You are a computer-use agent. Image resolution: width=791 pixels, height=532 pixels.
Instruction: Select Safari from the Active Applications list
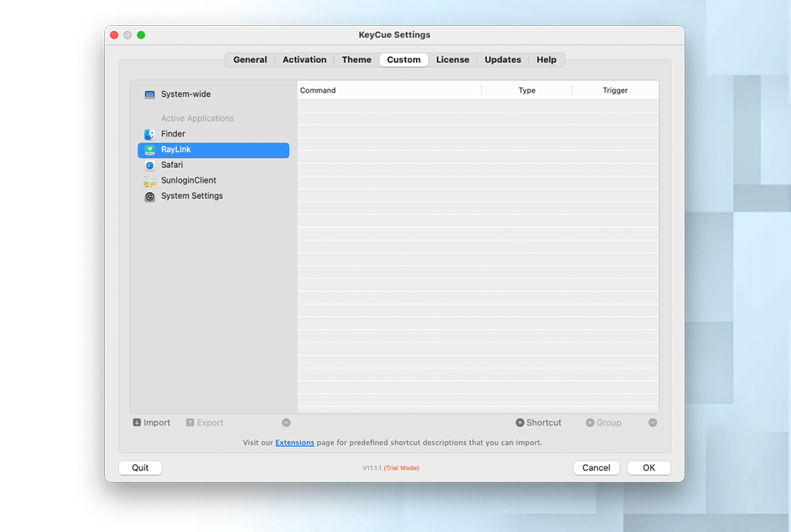(x=173, y=165)
